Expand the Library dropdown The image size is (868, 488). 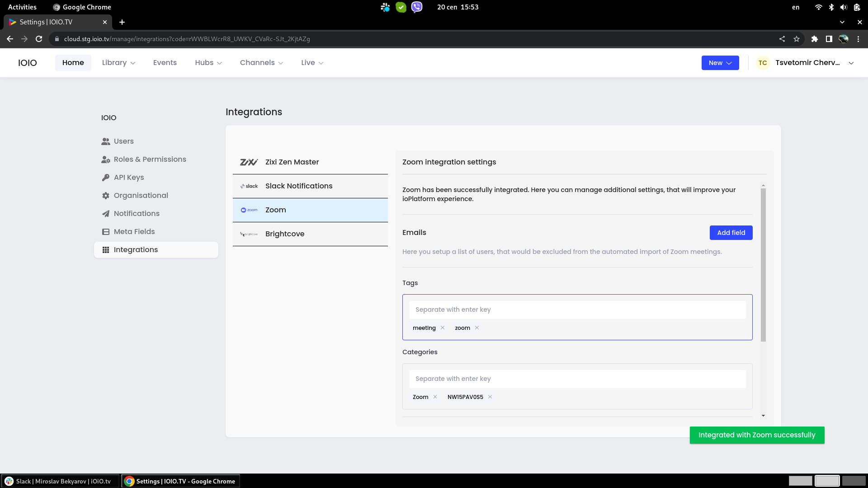(118, 63)
